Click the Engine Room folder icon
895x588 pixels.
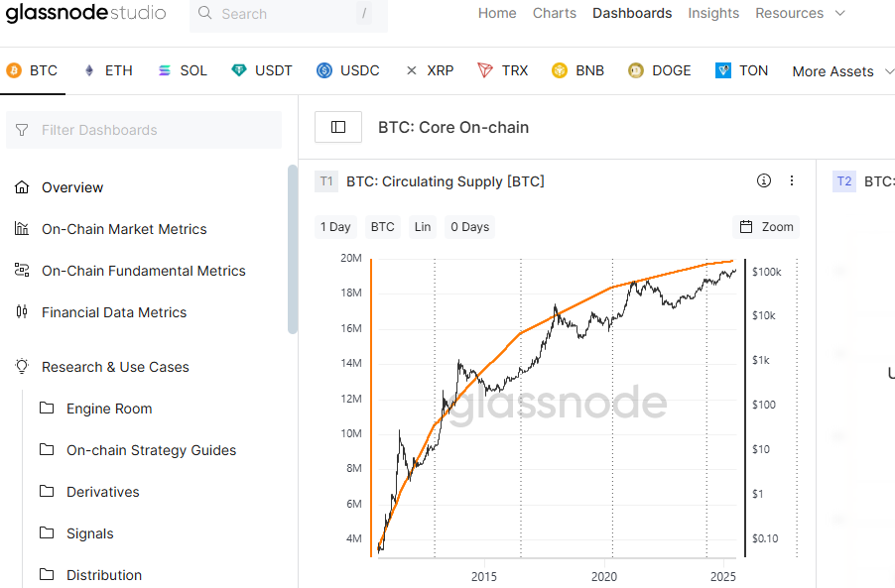click(47, 408)
